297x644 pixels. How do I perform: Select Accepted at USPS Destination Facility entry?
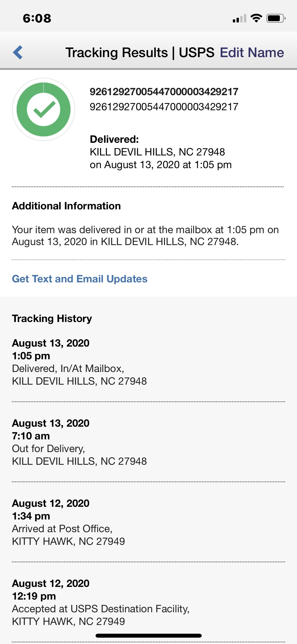101,609
